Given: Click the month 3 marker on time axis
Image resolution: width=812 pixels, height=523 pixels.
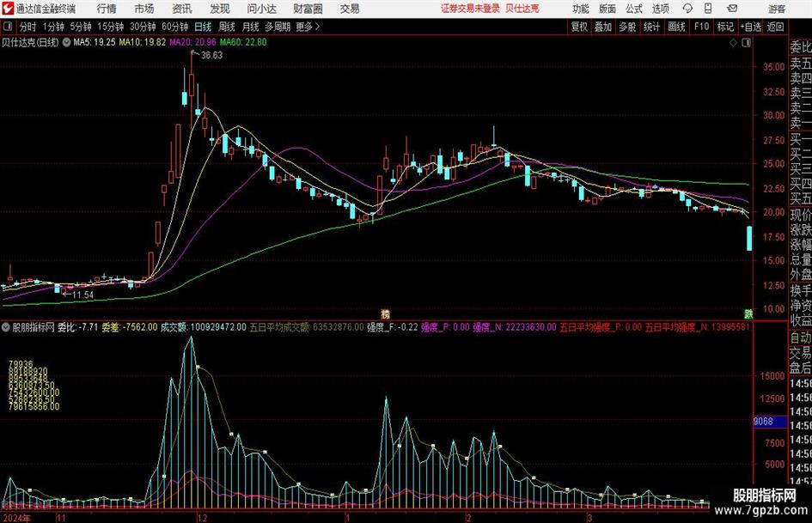Looking at the screenshot, I should (589, 518).
